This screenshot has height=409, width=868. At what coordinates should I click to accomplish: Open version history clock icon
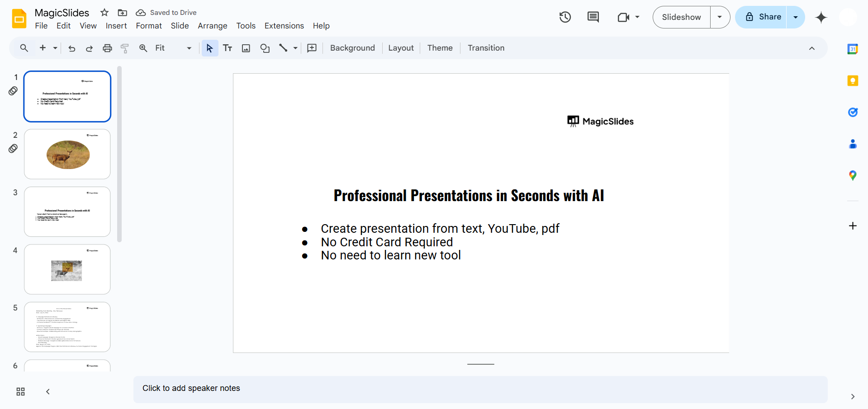point(565,17)
